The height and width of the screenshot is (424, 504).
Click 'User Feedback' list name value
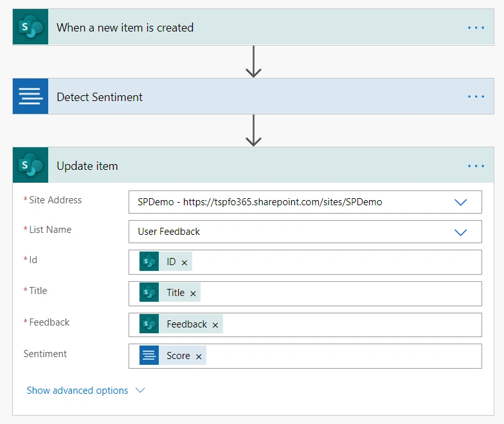[168, 232]
